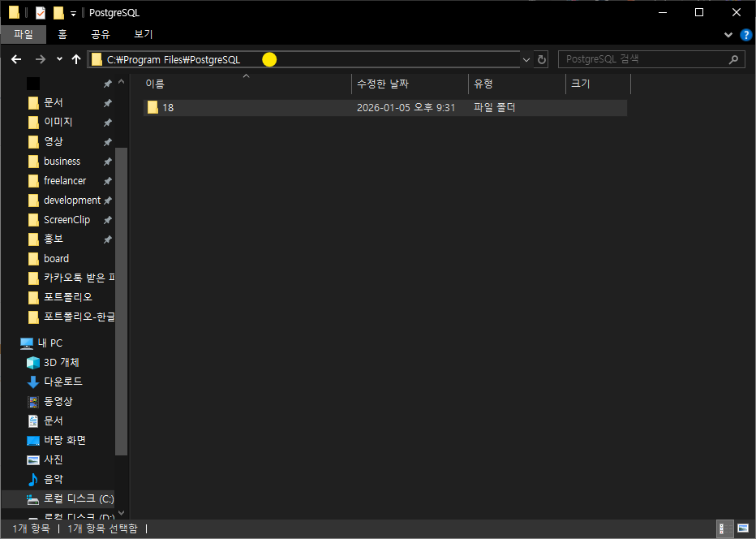Open 음악 folder under 내 PC
Image resolution: width=756 pixels, height=539 pixels.
(53, 479)
